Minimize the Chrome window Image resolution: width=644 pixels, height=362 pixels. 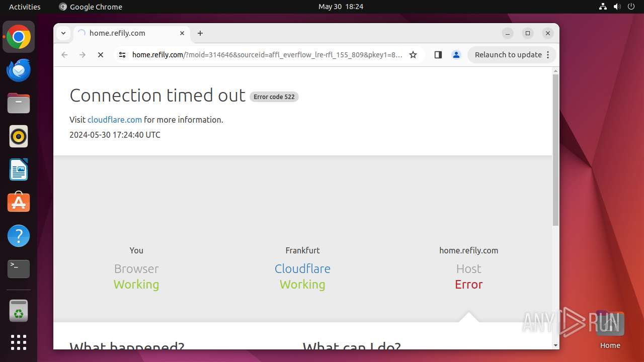click(508, 33)
